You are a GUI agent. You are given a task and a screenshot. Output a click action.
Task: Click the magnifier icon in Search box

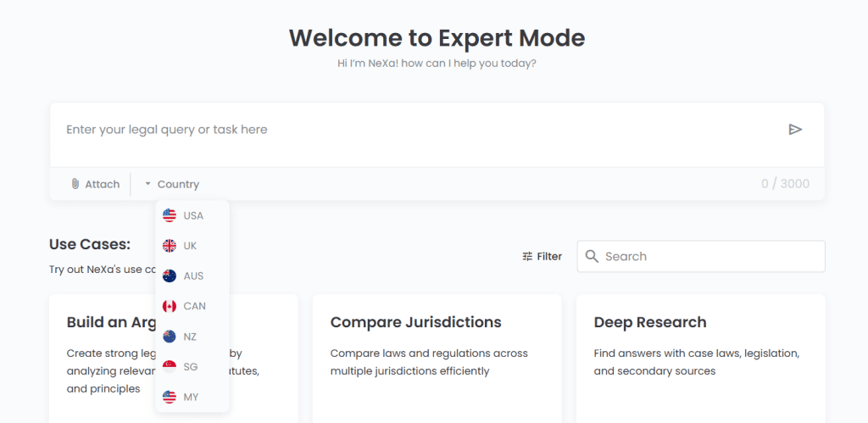592,256
